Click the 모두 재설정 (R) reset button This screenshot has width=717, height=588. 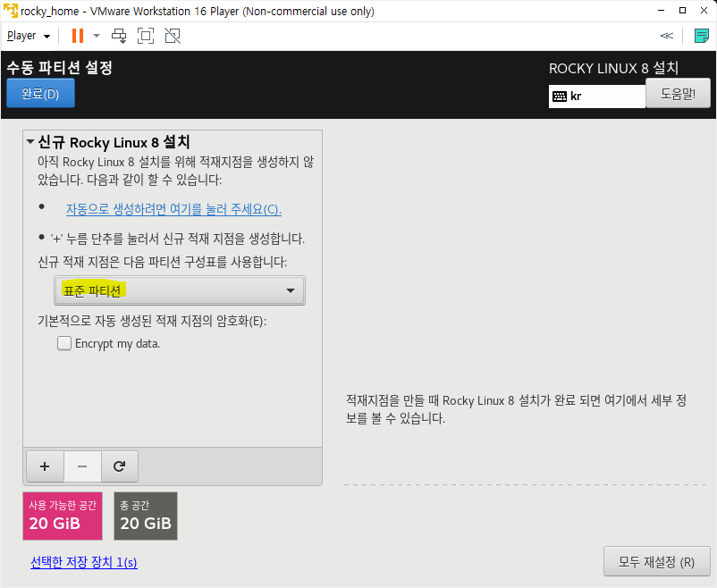point(656,561)
